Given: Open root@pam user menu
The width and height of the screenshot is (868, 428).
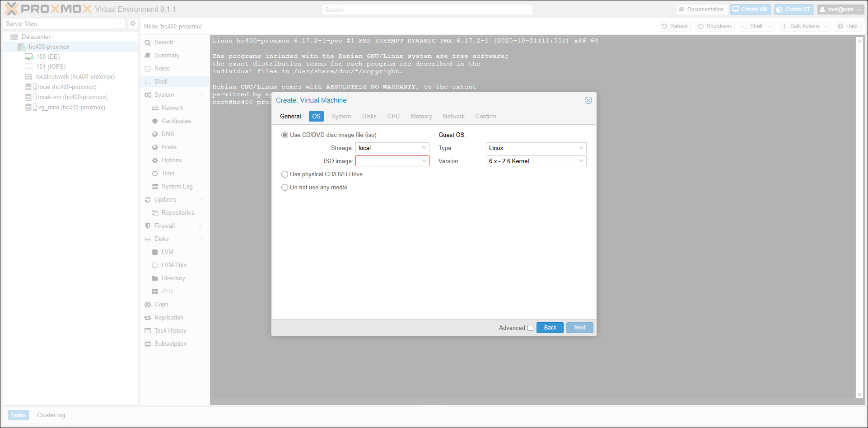Looking at the screenshot, I should click(841, 9).
